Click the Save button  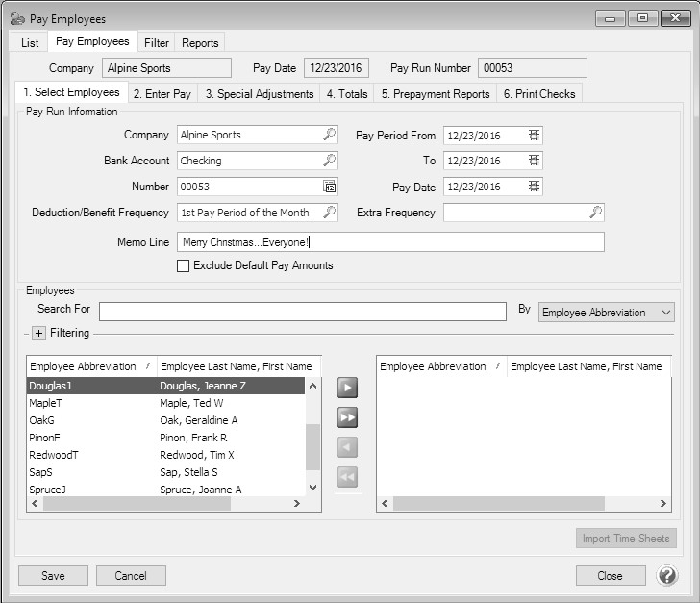(x=54, y=575)
